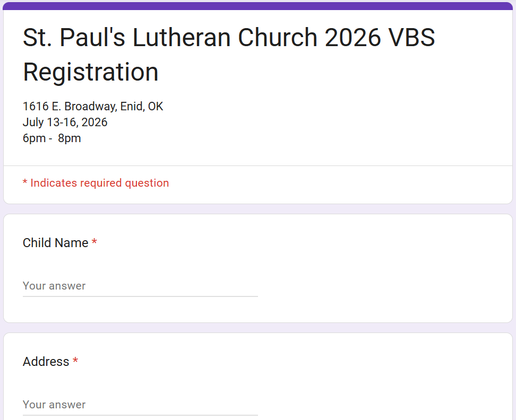Focus the Address answer text box
The height and width of the screenshot is (420, 516).
click(x=140, y=405)
